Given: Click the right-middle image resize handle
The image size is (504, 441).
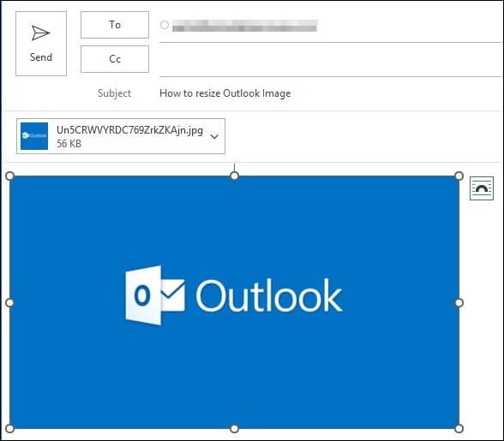Looking at the screenshot, I should pos(459,302).
